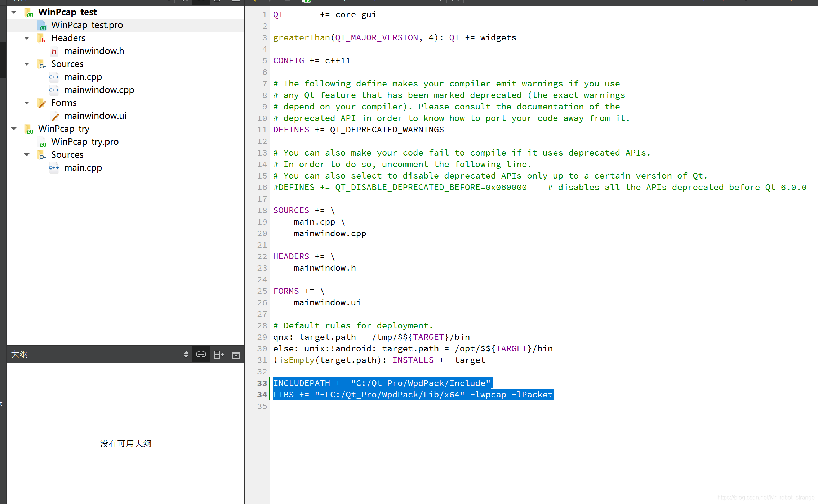This screenshot has height=504, width=818.
Task: Collapse the Headers folder under WinPcap_test
Action: 27,38
